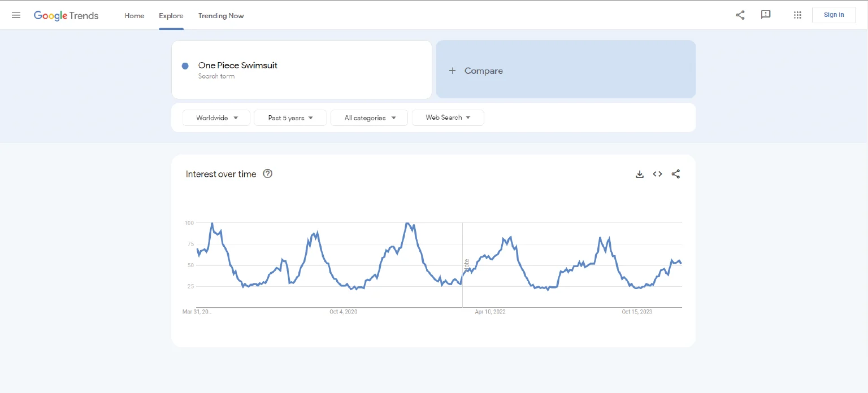Edit the One Piece Swimsuit search term
The width and height of the screenshot is (868, 393).
tap(238, 65)
